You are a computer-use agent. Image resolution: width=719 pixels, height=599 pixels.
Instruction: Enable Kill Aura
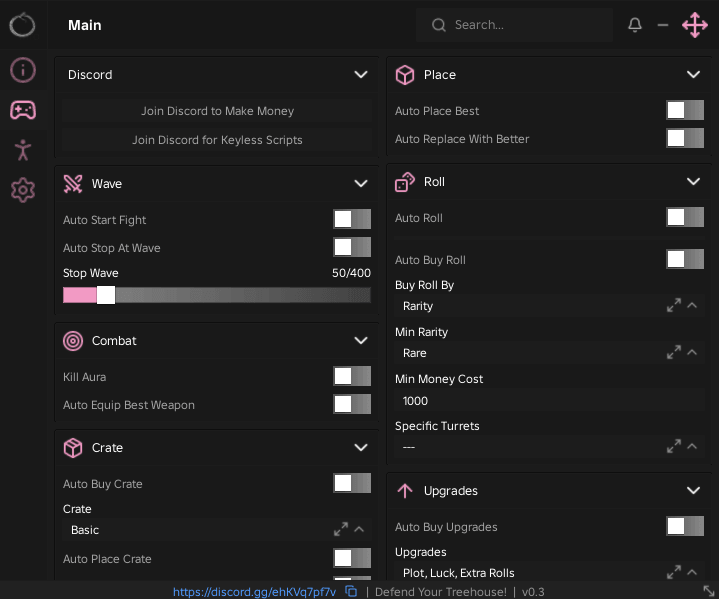coord(352,377)
